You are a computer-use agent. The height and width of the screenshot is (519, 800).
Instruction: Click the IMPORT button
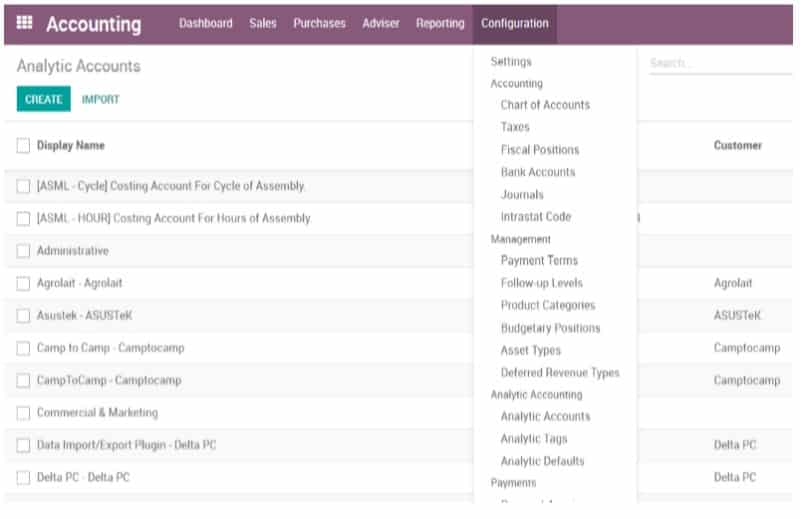[100, 100]
